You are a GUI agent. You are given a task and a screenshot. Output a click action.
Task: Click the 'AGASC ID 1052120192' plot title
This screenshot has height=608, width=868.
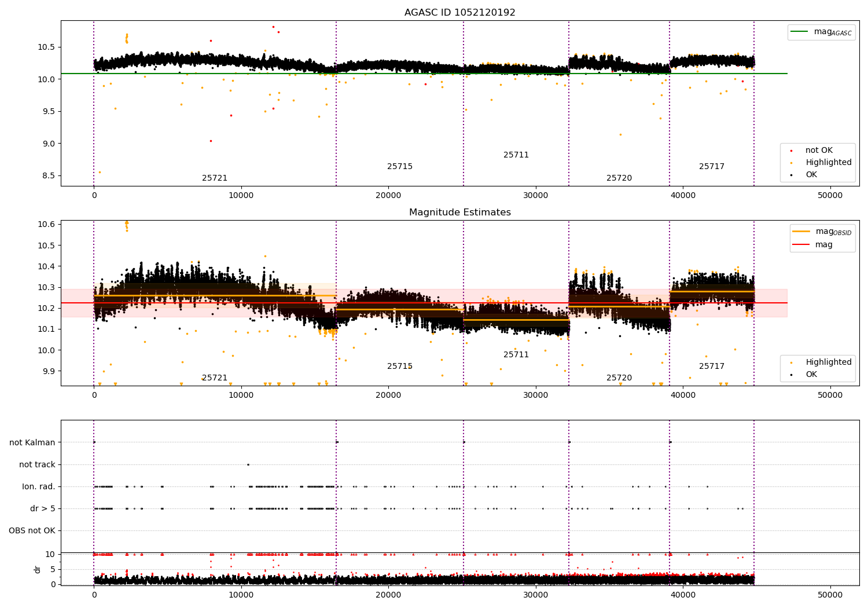coord(459,13)
